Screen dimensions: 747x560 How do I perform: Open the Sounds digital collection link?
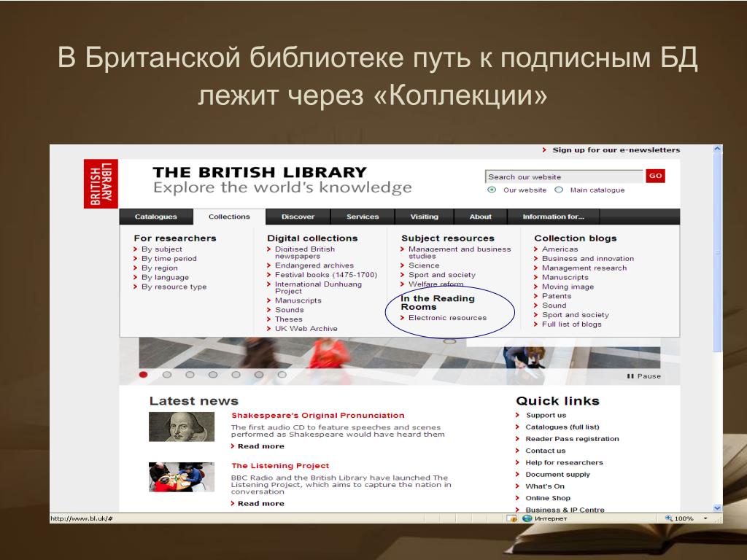pos(289,310)
